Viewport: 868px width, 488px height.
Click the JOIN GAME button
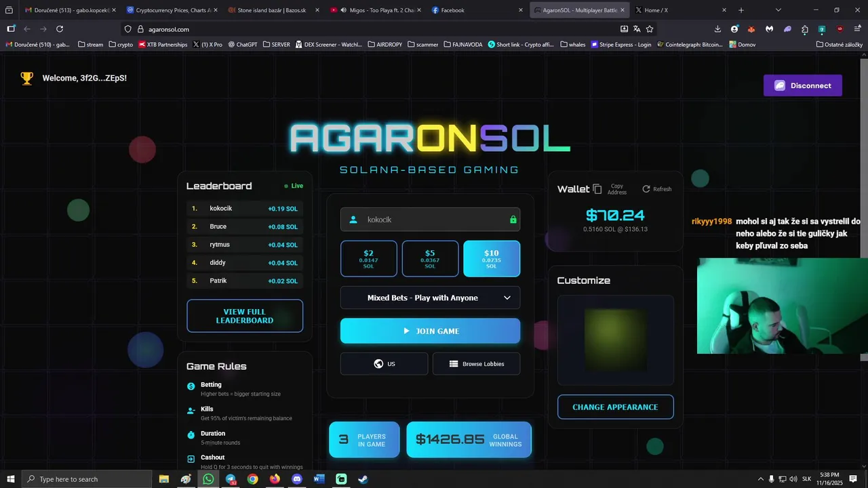click(431, 331)
